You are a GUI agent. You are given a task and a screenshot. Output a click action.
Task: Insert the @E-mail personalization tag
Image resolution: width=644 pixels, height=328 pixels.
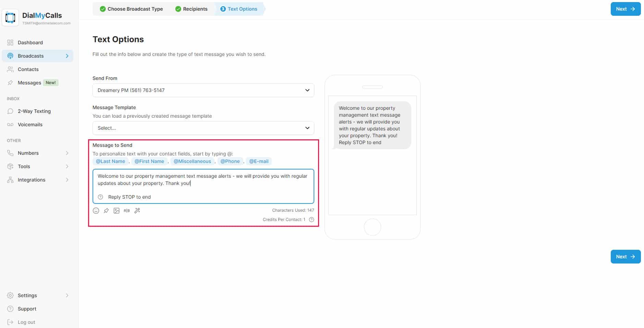[x=258, y=161]
